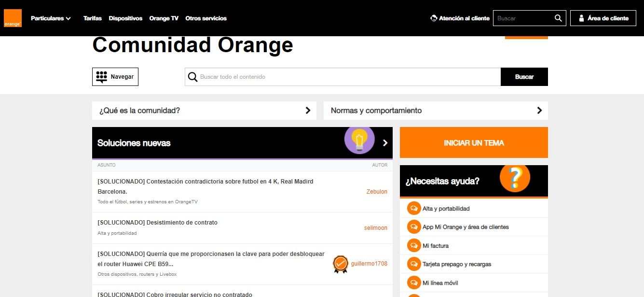Click the chat icon beside Tarjeta prepago y recargas
Image resolution: width=644 pixels, height=297 pixels.
414,264
